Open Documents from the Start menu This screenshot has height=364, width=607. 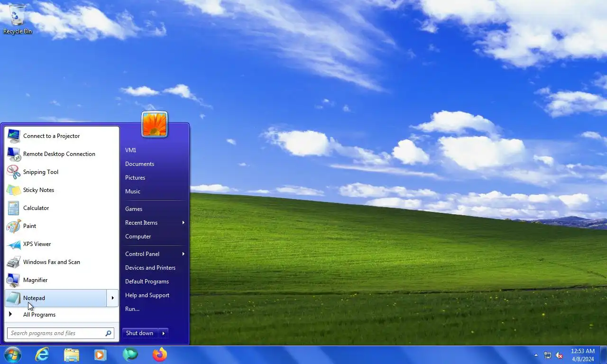coord(139,164)
